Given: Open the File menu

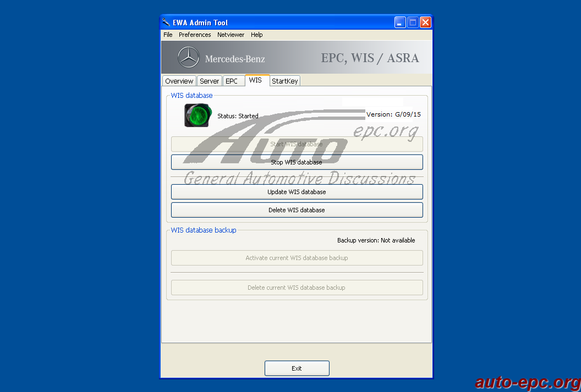Looking at the screenshot, I should coord(168,35).
